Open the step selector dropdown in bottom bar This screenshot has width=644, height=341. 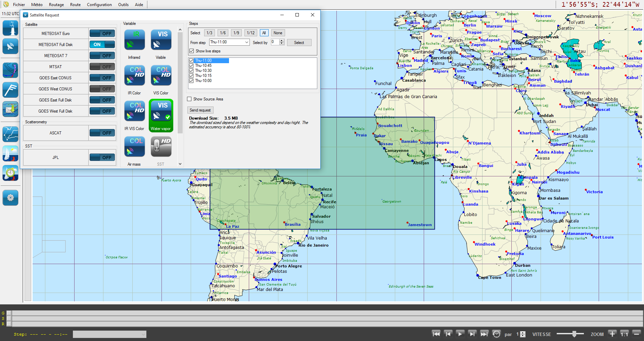(110, 334)
